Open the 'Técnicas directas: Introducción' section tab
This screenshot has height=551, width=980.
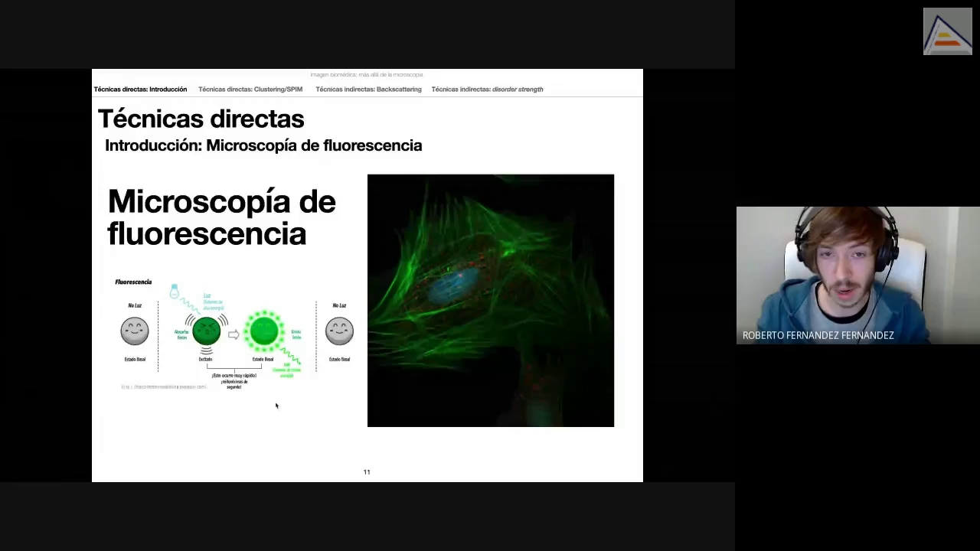[140, 90]
